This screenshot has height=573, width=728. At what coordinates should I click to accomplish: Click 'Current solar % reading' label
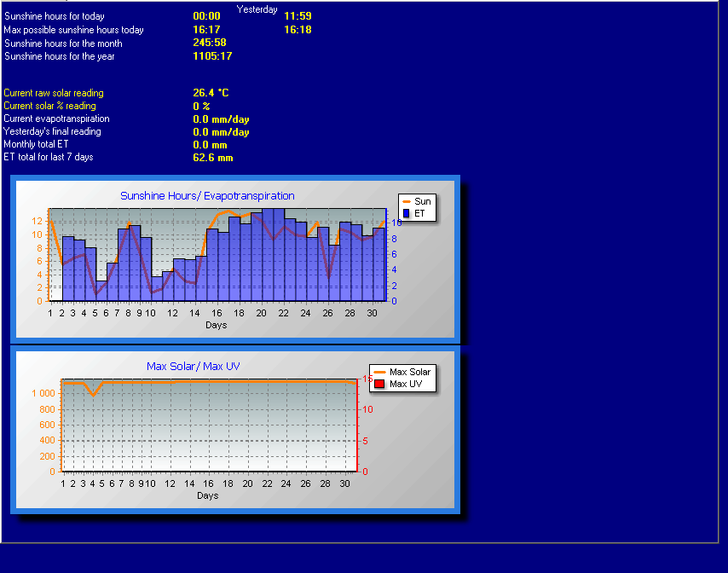point(49,106)
